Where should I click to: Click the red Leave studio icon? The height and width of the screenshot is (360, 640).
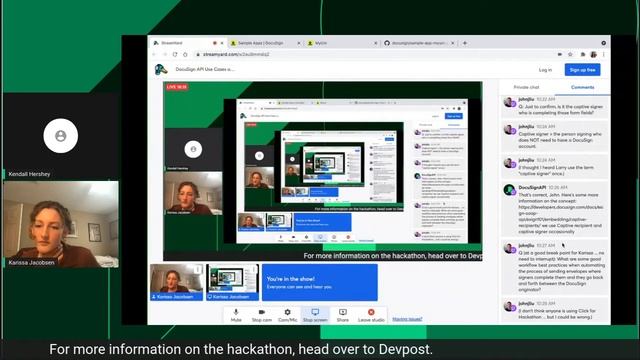(371, 312)
